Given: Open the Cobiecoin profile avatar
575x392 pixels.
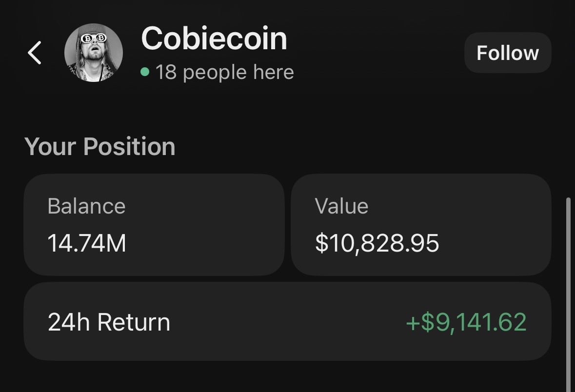Looking at the screenshot, I should (x=93, y=53).
